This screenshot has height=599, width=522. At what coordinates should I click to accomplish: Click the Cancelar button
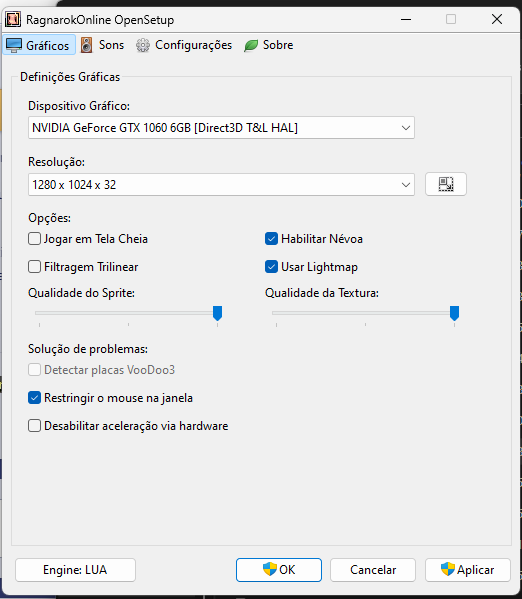pyautogui.click(x=373, y=570)
